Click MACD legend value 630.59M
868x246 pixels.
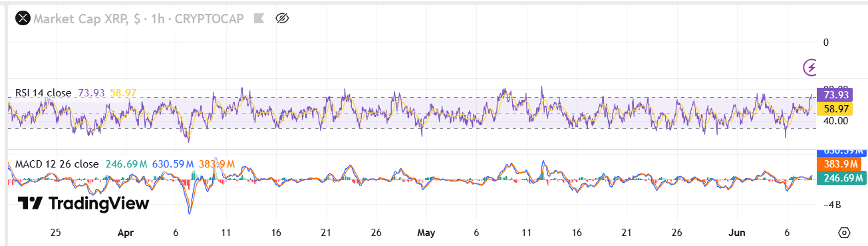pyautogui.click(x=173, y=164)
